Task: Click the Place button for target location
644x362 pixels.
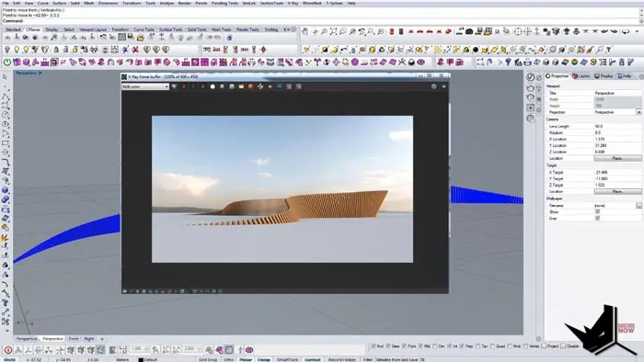Action: click(x=617, y=191)
